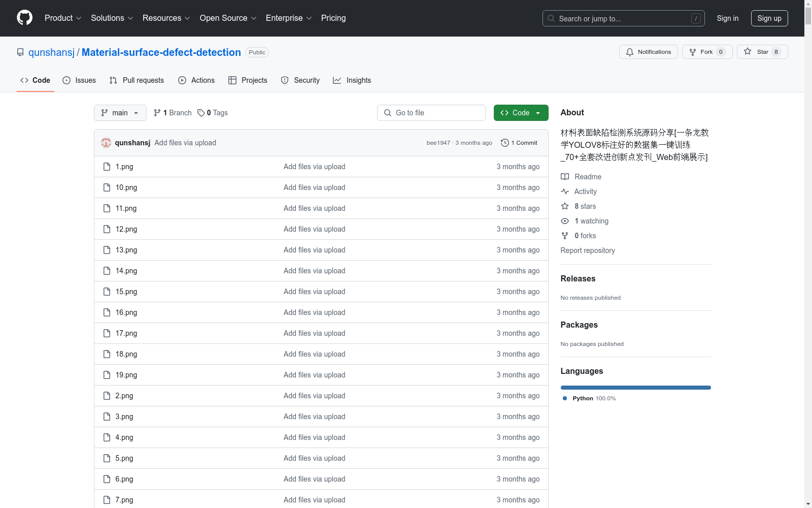Open the file 5.png
812x508 pixels.
click(x=124, y=458)
